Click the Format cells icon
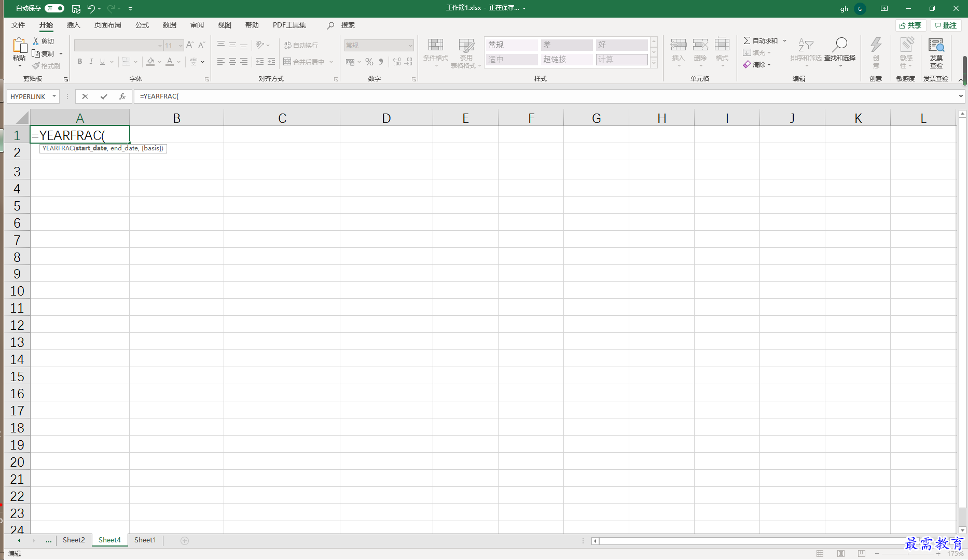This screenshot has width=968, height=560. [722, 45]
